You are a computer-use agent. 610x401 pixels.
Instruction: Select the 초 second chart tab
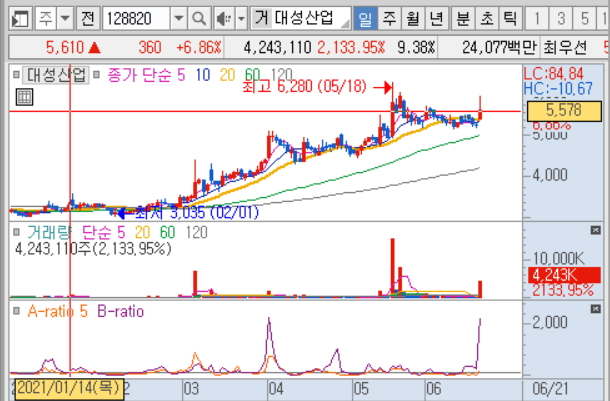tap(486, 18)
